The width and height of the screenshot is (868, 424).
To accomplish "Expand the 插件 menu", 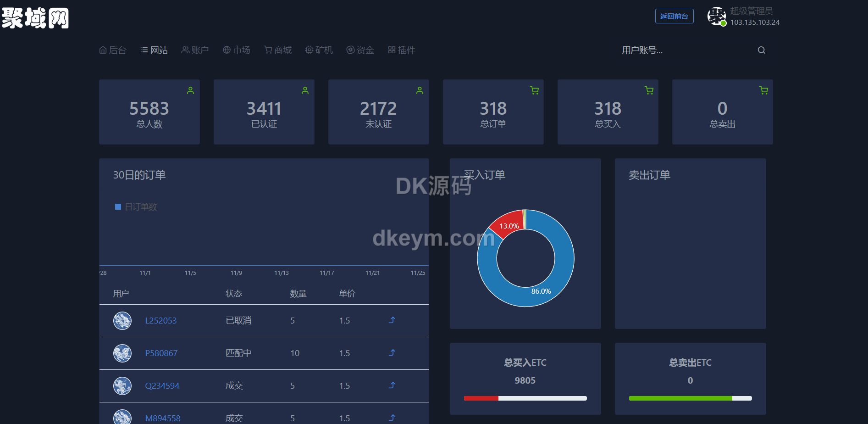I will pos(402,50).
